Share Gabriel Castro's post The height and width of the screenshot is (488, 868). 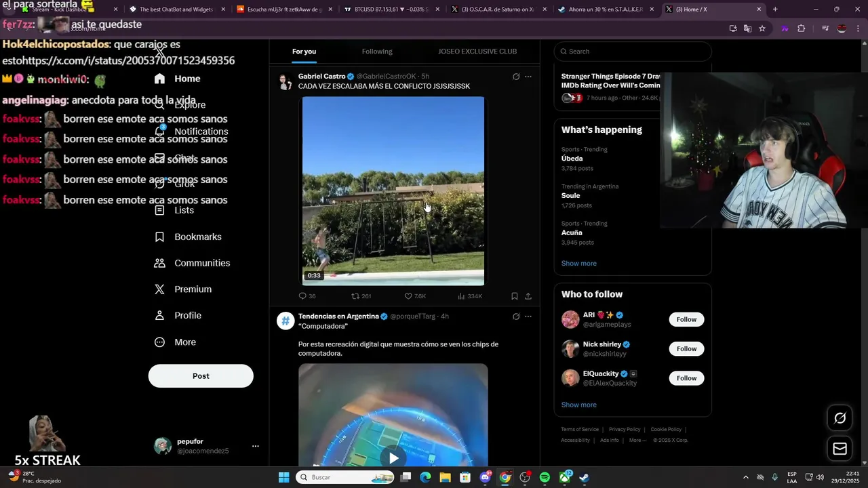[x=528, y=296]
